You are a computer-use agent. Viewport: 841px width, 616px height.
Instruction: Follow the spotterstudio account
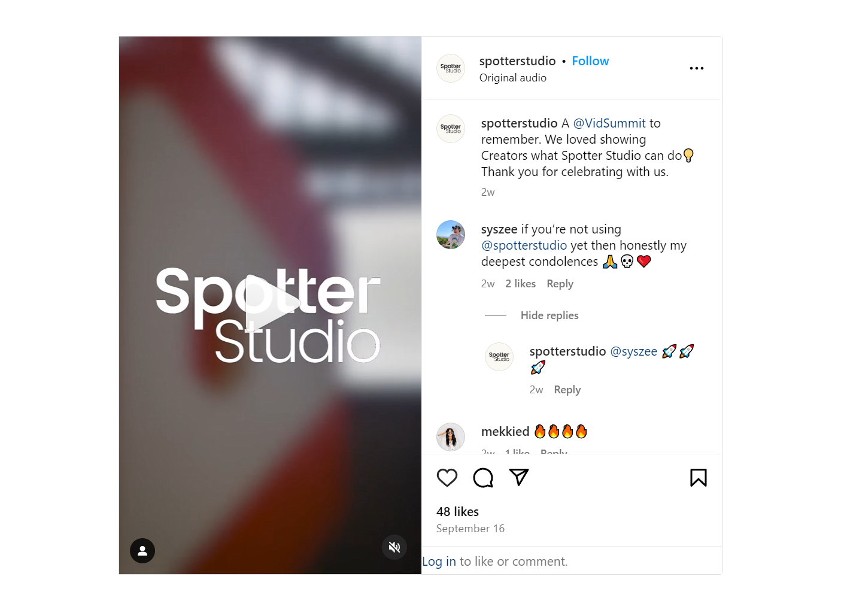click(590, 61)
